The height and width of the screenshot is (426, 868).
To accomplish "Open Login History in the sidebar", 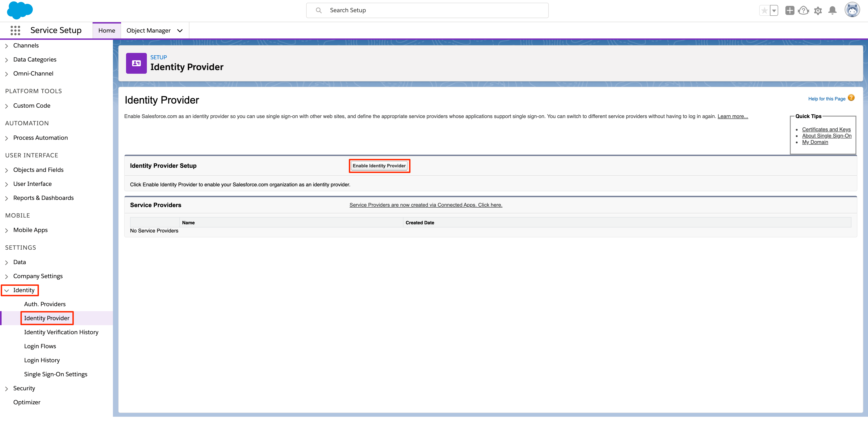I will point(42,360).
